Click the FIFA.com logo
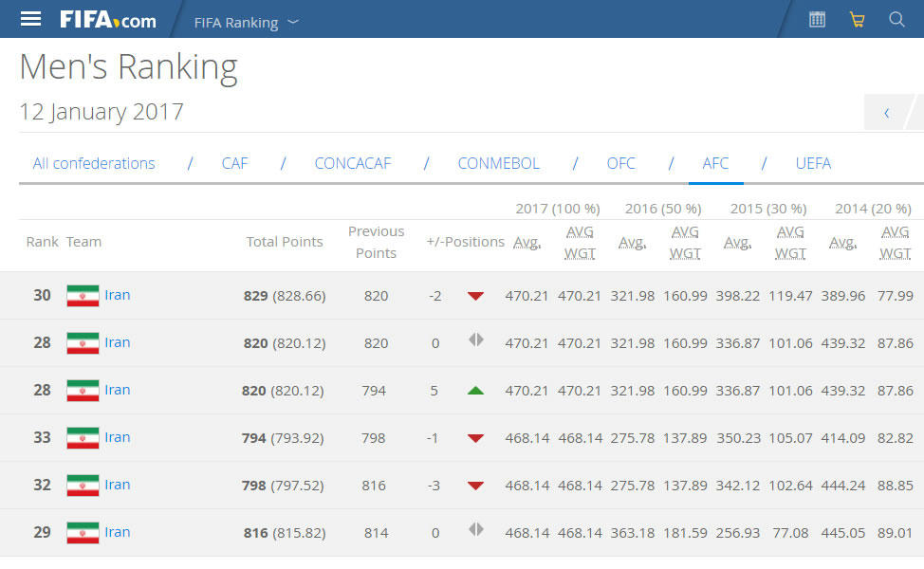 click(x=107, y=20)
